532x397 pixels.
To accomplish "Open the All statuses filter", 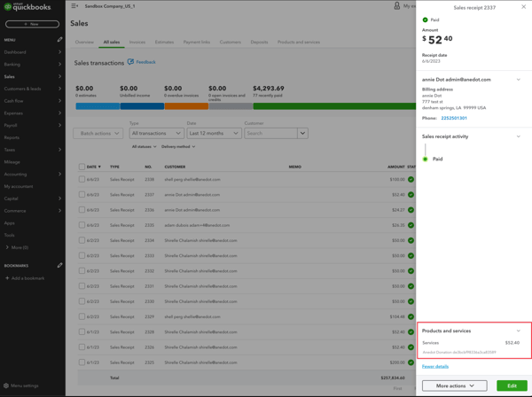I will [145, 146].
